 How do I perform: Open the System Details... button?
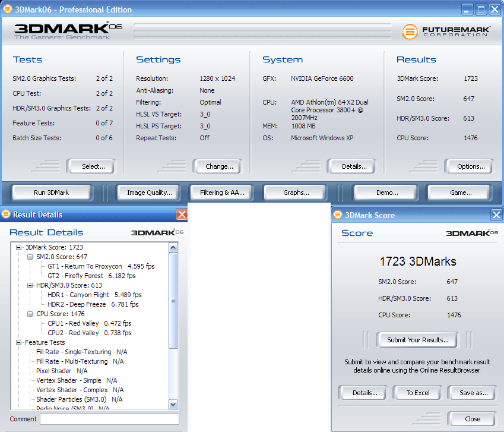click(x=351, y=166)
